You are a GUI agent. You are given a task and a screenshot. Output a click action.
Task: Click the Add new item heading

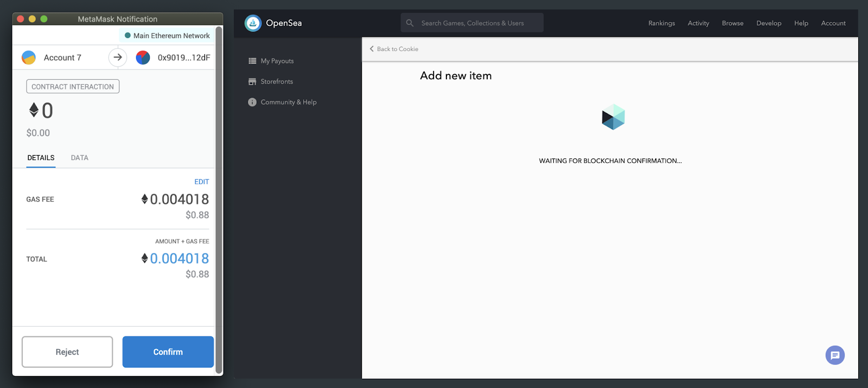(456, 75)
